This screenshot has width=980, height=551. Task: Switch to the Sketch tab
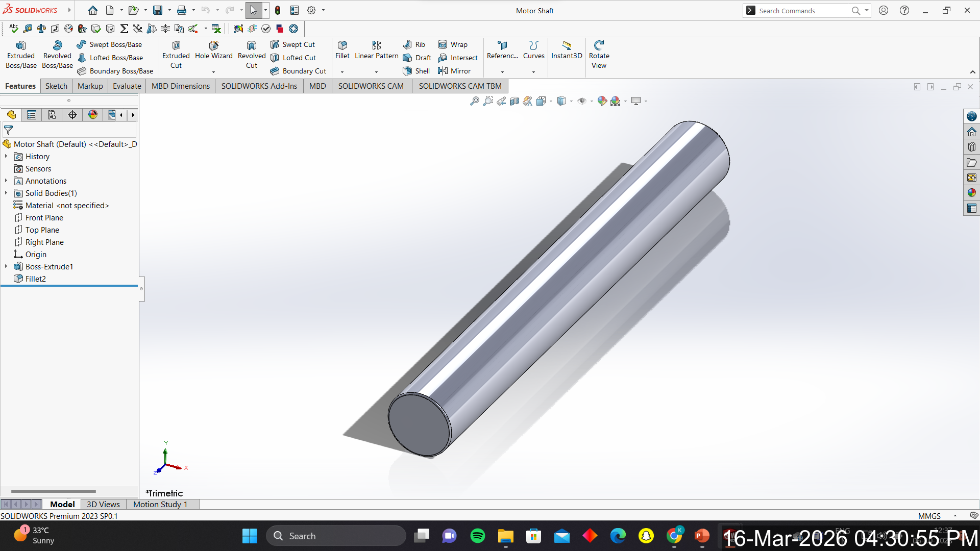click(56, 86)
